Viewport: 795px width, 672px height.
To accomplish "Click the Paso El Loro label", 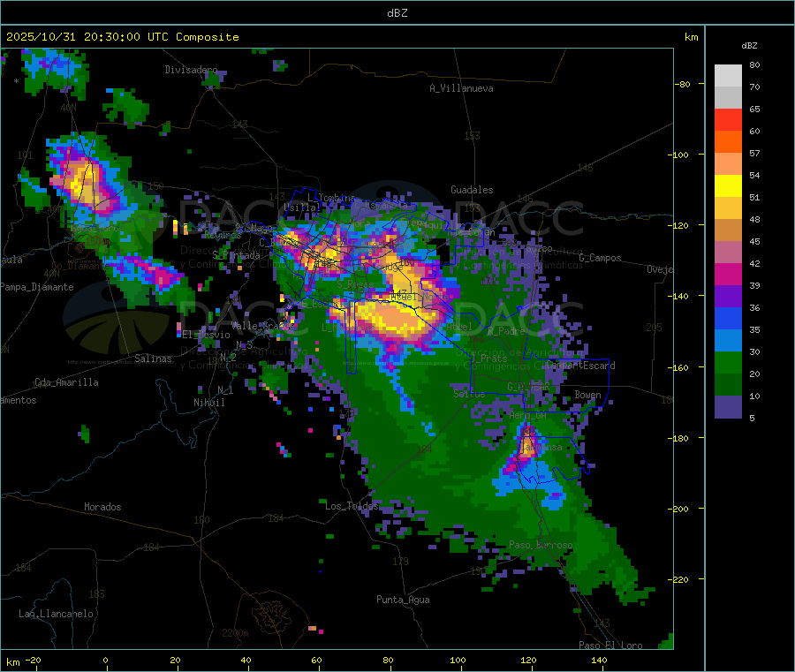I will (610, 646).
